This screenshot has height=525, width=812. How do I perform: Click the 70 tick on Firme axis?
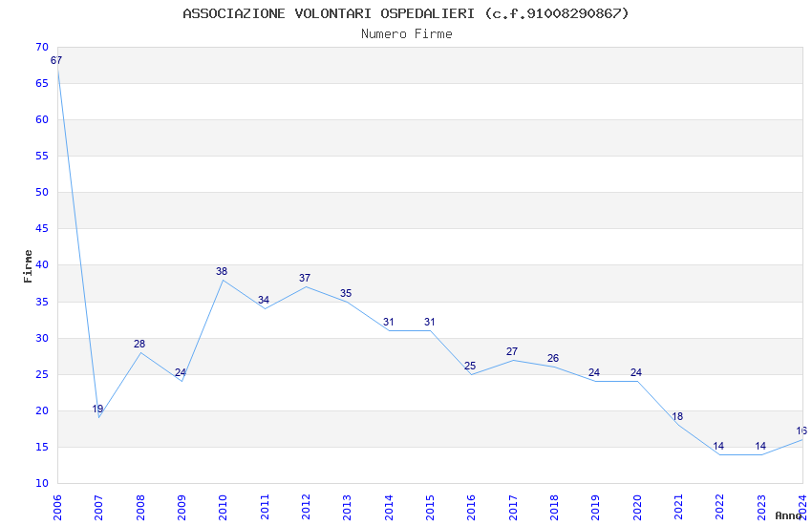click(x=42, y=47)
